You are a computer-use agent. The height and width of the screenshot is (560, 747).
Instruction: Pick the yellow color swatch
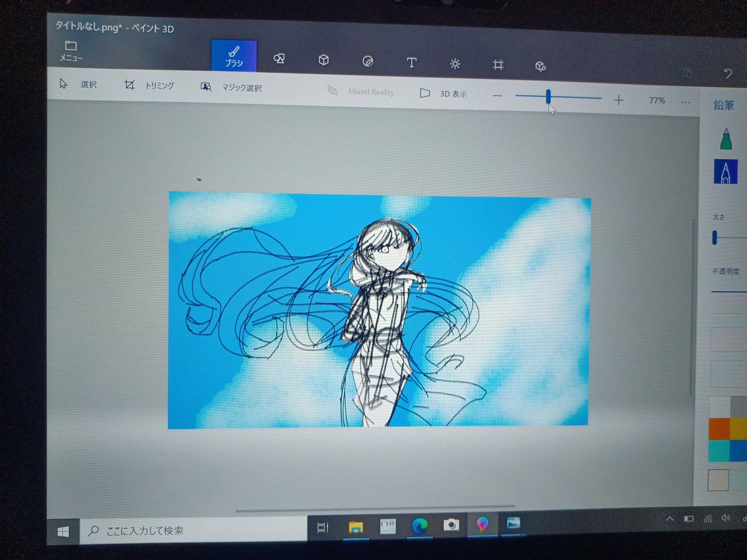coord(738,429)
